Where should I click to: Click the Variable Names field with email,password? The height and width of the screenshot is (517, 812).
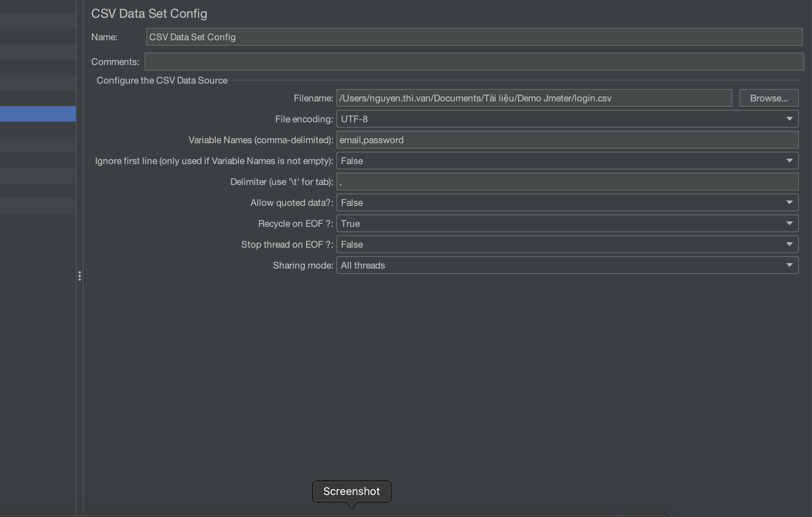567,140
